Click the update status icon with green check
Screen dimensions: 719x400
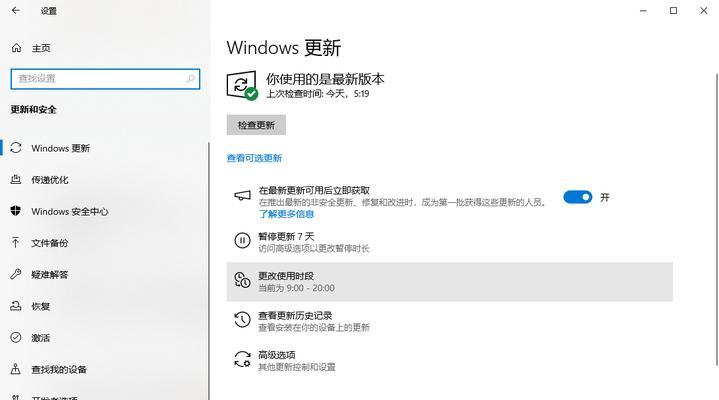(x=242, y=85)
